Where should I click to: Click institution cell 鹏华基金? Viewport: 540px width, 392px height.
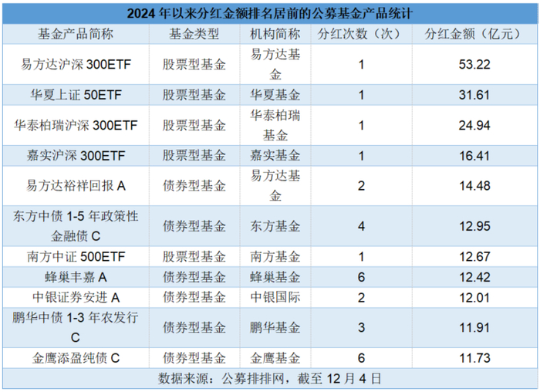275,327
